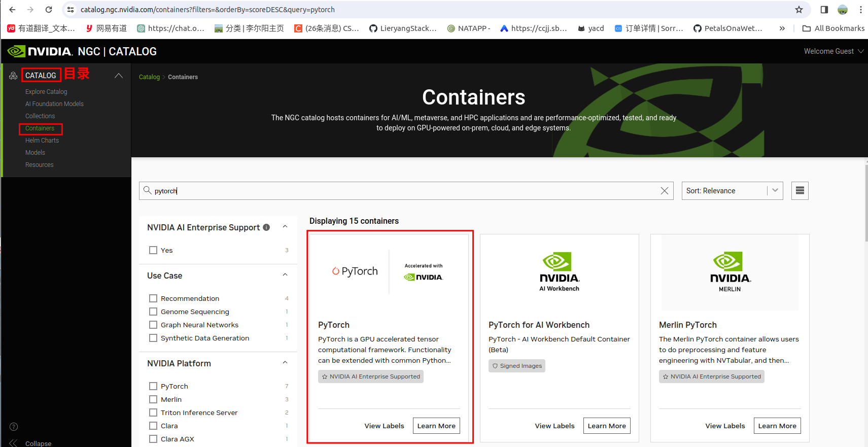Reload the current page

tap(49, 10)
